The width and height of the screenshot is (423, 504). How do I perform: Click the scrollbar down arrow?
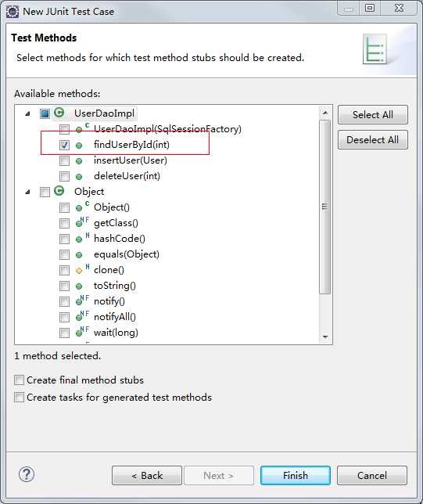click(325, 337)
